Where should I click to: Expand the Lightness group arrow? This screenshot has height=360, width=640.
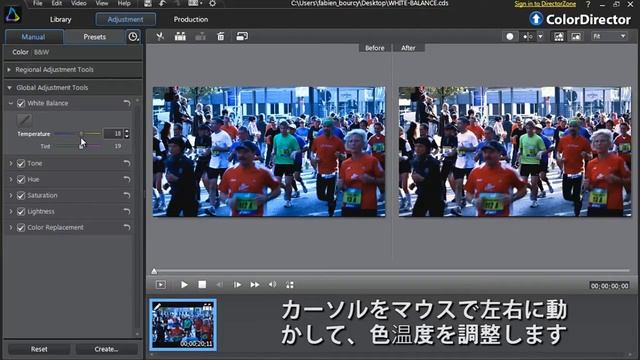[x=11, y=211]
